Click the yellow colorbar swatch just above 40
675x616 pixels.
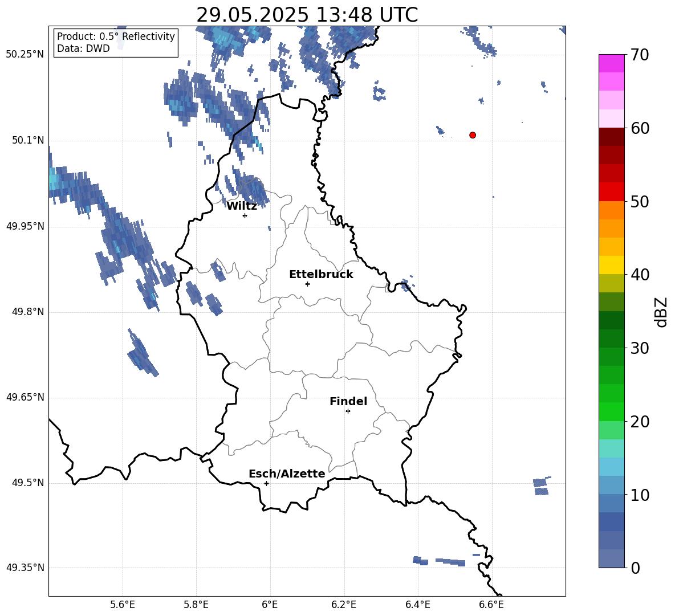(612, 265)
